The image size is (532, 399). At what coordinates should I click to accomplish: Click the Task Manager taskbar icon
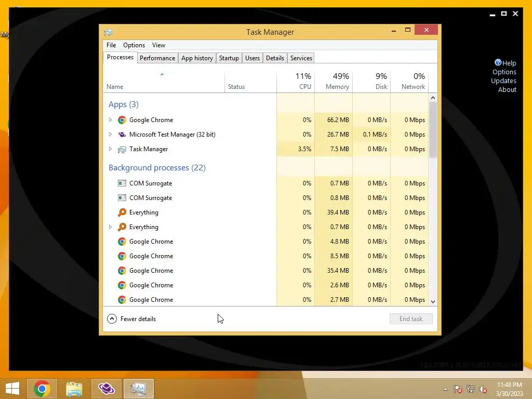[138, 389]
